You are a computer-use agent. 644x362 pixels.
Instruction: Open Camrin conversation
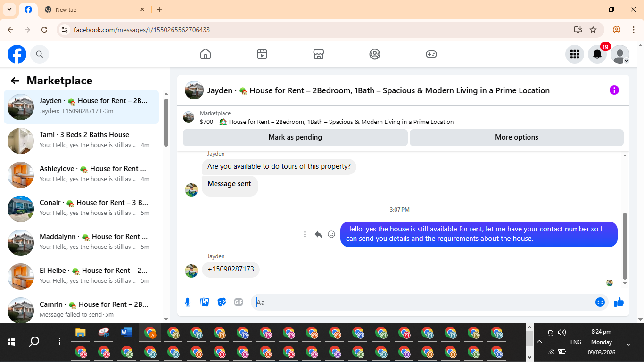(82, 309)
